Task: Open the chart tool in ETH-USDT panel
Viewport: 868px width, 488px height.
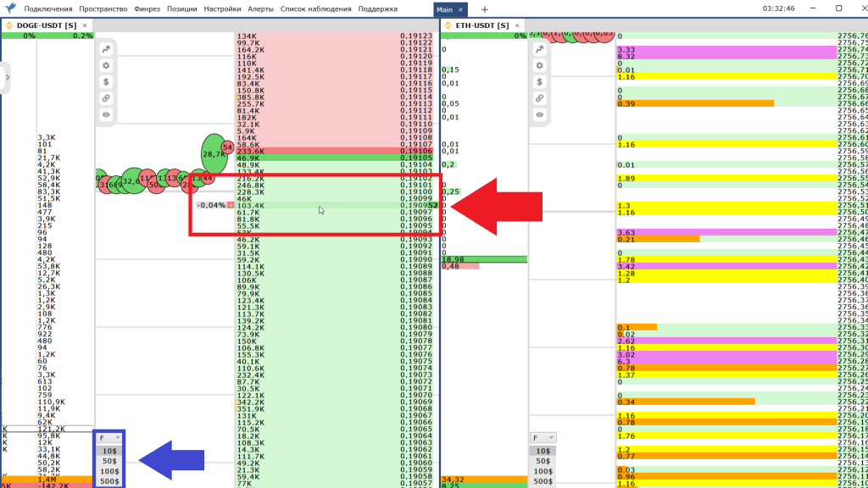Action: [540, 49]
